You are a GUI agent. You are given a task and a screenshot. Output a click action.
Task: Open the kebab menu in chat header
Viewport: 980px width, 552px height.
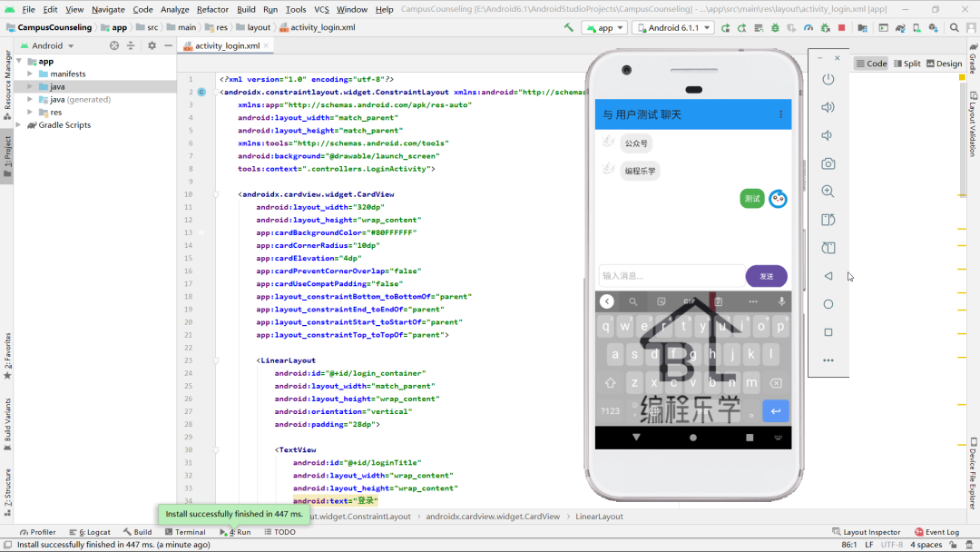point(780,114)
